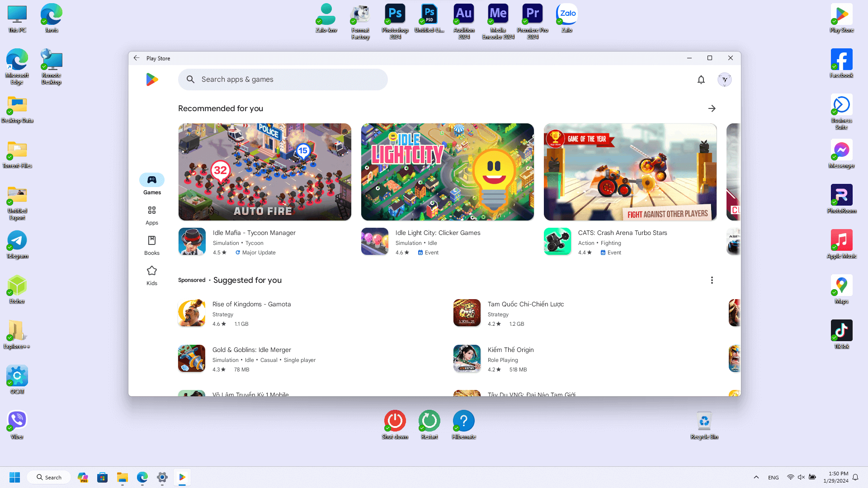Open Idle Light City: Clicker Games title
Screen dimensions: 868x488
438,233
